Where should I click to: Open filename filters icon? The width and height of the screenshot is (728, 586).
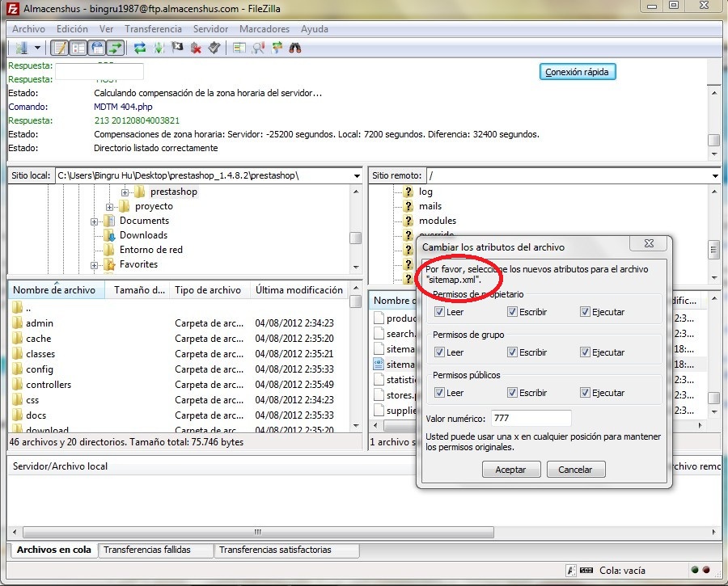239,48
